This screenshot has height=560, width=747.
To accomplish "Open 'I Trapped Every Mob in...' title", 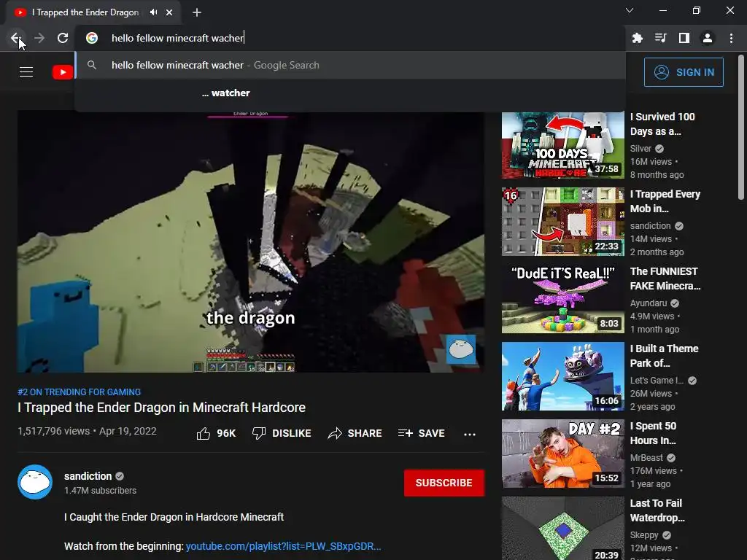I will [x=665, y=201].
